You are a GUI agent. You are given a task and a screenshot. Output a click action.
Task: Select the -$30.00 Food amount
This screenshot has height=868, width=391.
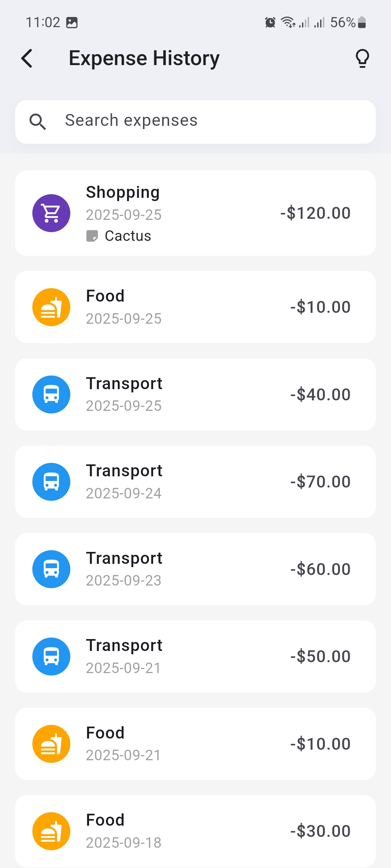(320, 831)
